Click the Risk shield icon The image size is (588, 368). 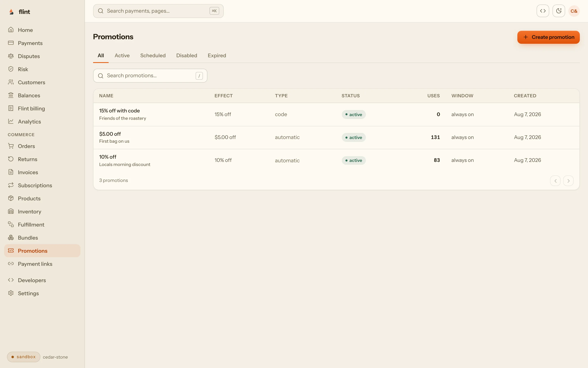point(11,69)
